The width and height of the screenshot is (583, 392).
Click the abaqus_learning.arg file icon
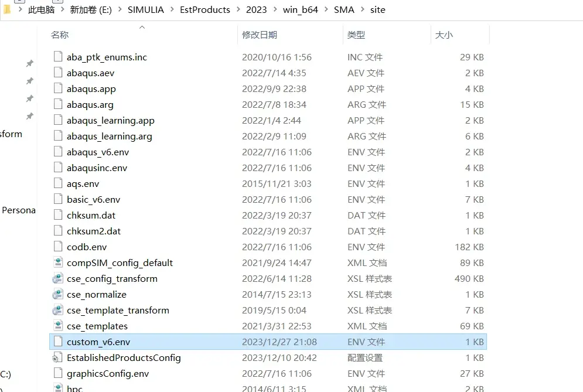(58, 136)
